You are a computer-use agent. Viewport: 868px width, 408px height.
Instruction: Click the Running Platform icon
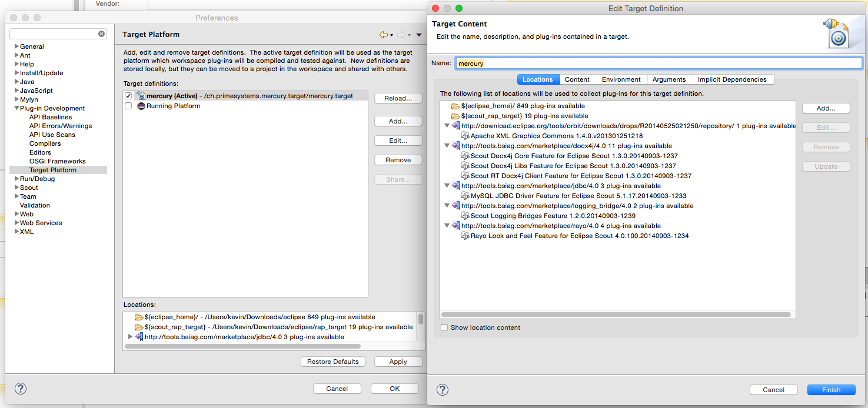141,106
